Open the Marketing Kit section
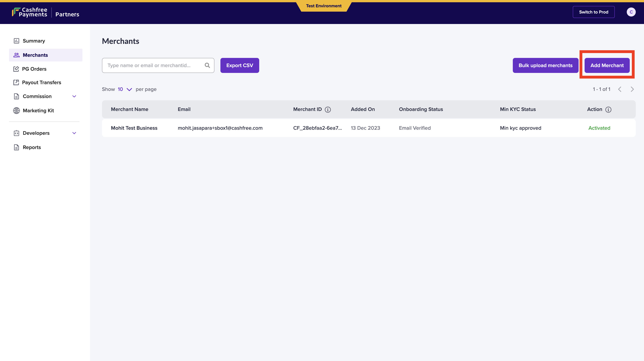This screenshot has height=361, width=644. point(38,111)
